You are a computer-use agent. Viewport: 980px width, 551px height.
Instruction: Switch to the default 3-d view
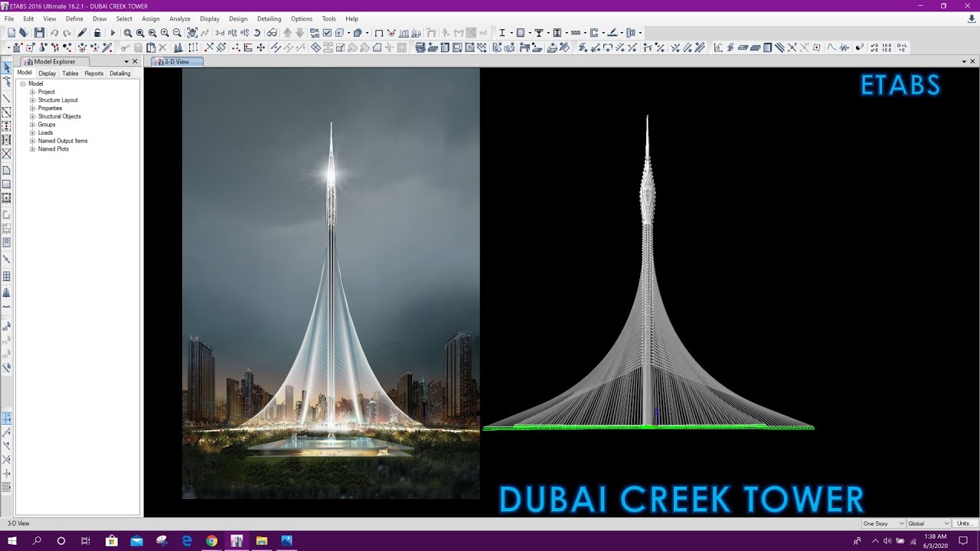coord(219,32)
